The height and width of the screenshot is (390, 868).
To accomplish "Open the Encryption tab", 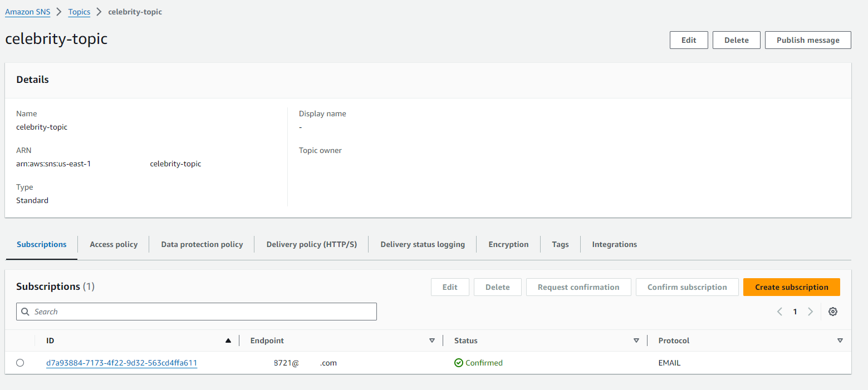I will 508,244.
